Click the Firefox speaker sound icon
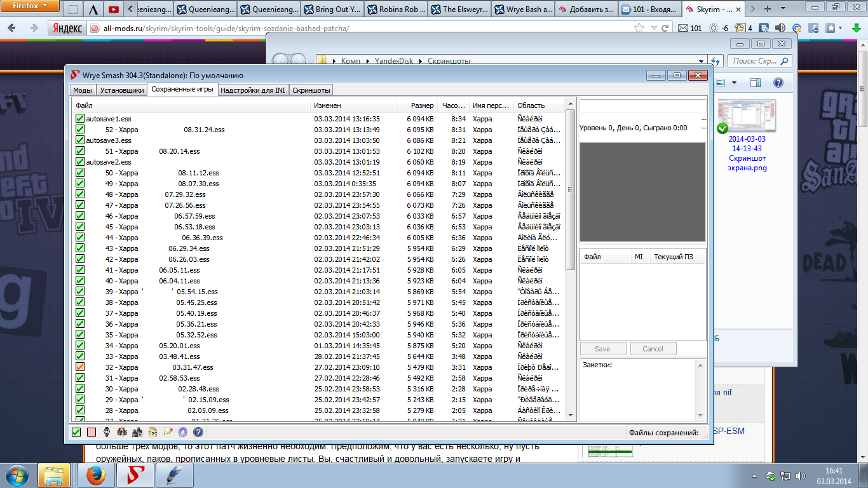This screenshot has width=868, height=488. coord(780,28)
